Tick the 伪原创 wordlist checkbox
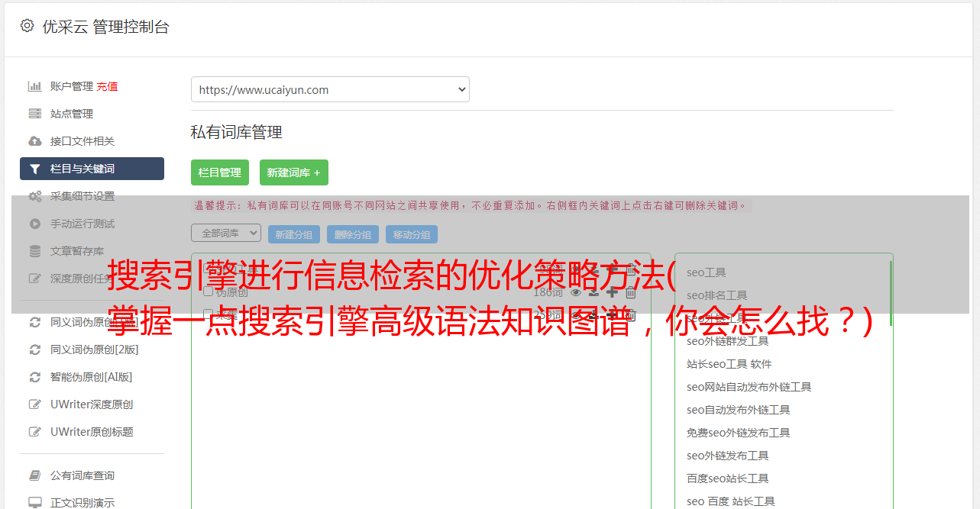This screenshot has height=509, width=980. point(208,292)
